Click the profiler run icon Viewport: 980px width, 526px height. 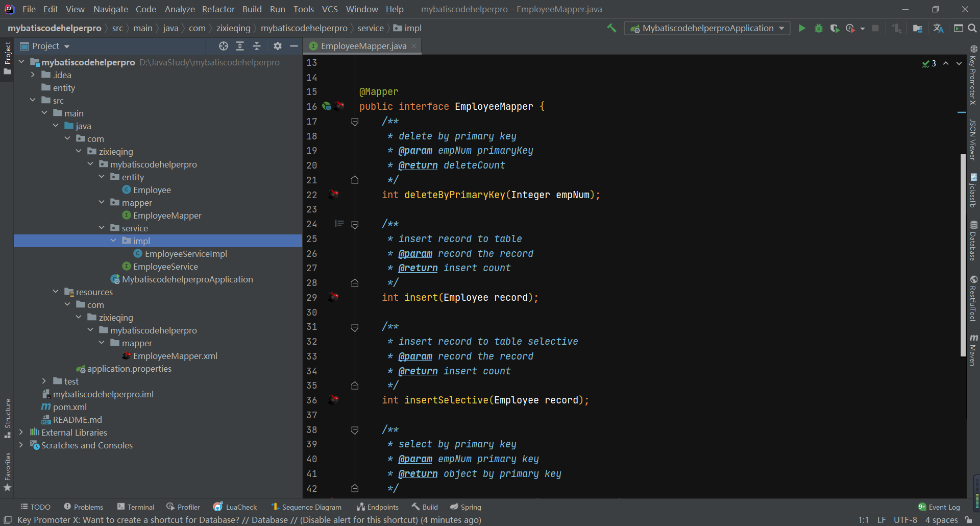[850, 28]
